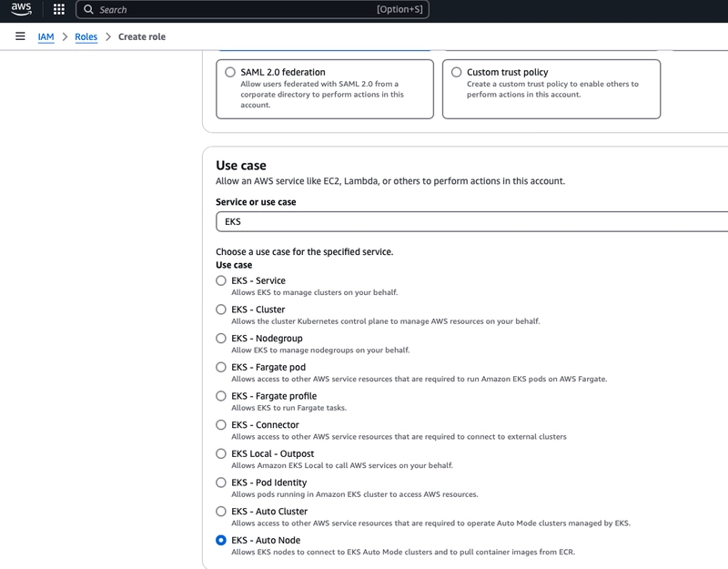Pick the EKS - Connector option
This screenshot has width=728, height=569.
coord(221,425)
